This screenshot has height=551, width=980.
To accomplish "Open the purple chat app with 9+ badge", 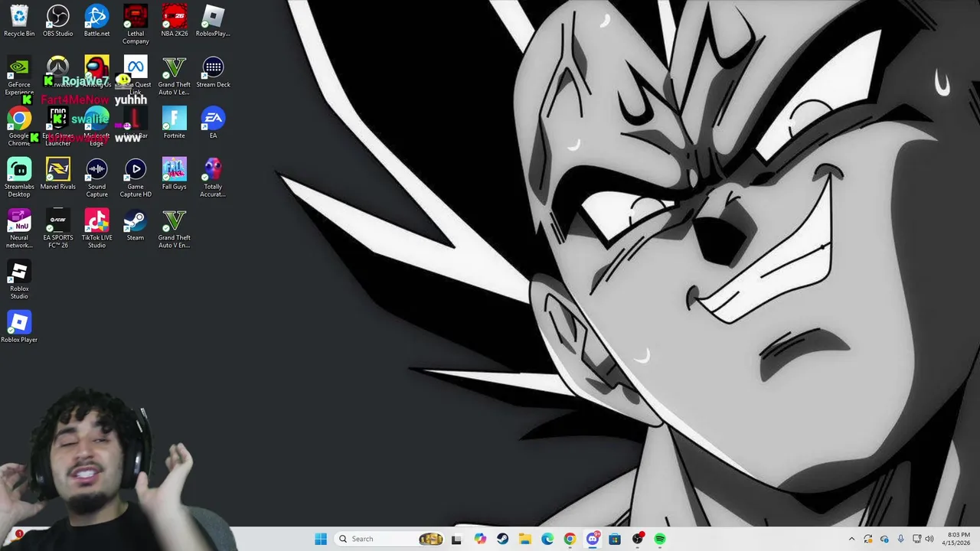I will 593,539.
